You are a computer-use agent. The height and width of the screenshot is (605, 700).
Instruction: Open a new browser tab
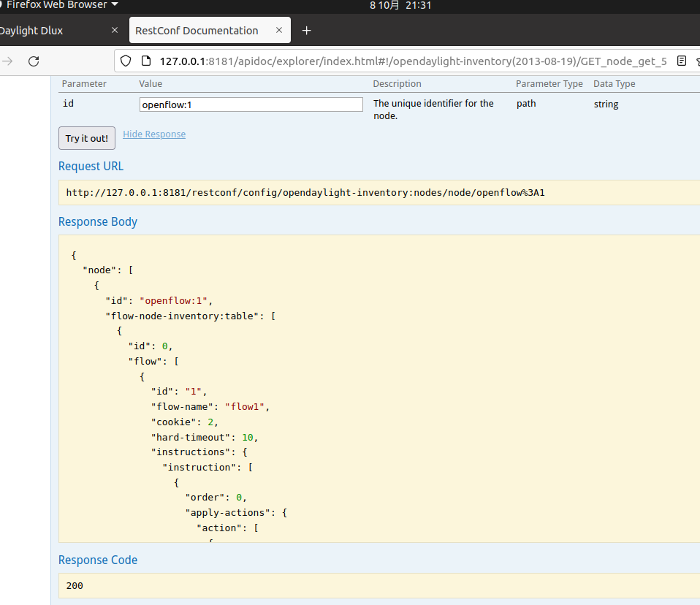coord(307,31)
